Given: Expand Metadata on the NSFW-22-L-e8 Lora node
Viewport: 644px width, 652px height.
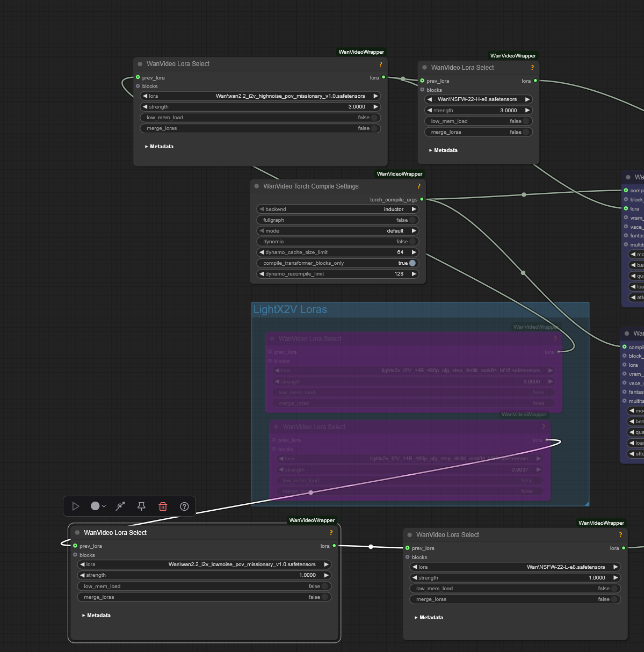Looking at the screenshot, I should [429, 618].
